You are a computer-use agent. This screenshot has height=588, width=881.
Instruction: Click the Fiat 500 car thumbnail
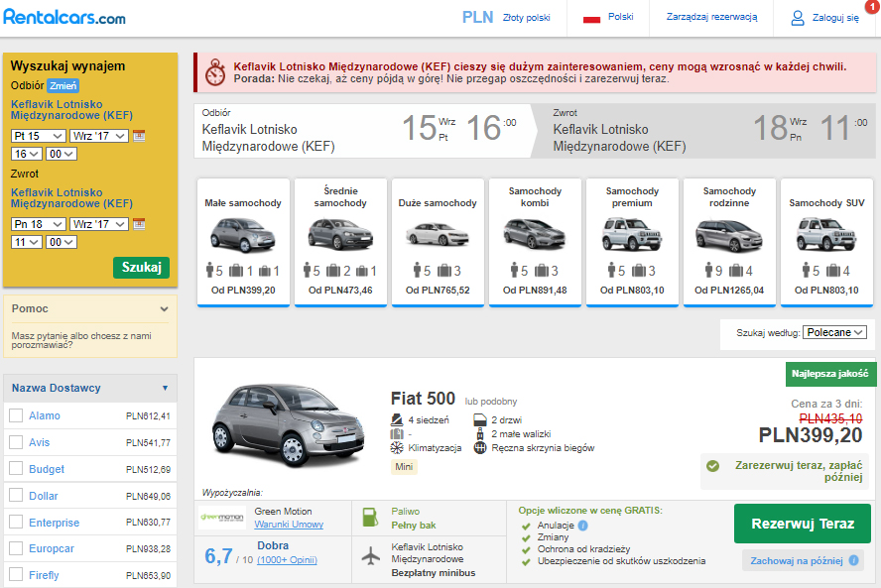tap(276, 424)
